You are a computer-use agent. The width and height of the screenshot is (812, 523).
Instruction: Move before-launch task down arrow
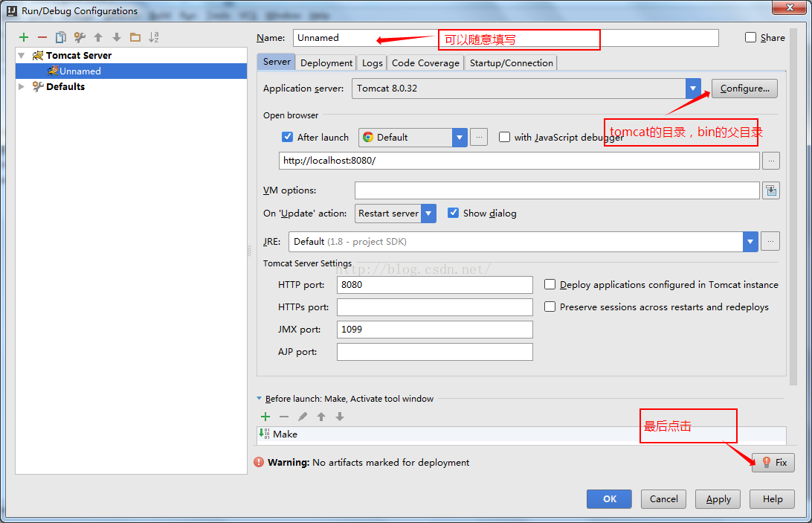pos(340,417)
